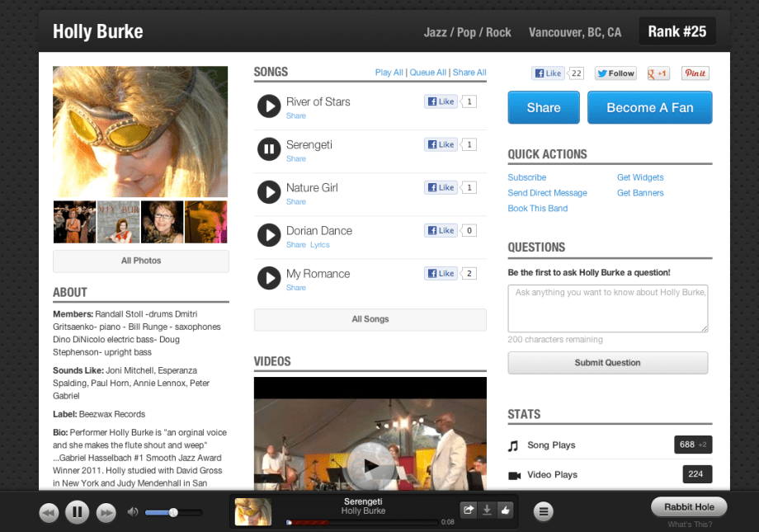Play the River of Stars song

pos(269,106)
